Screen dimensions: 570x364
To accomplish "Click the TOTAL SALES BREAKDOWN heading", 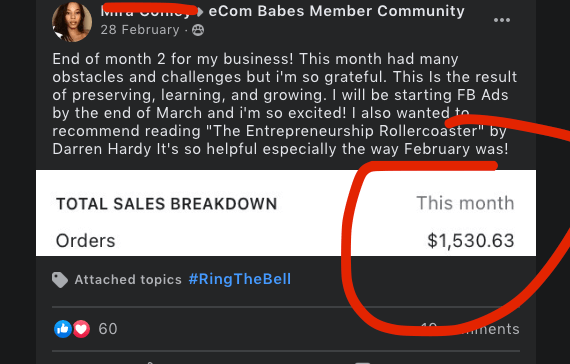I will (x=166, y=204).
